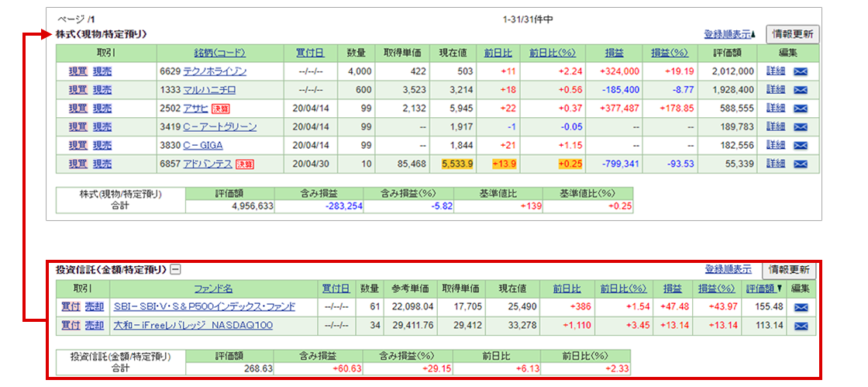Sort the fund table by 評価額 column

point(763,289)
